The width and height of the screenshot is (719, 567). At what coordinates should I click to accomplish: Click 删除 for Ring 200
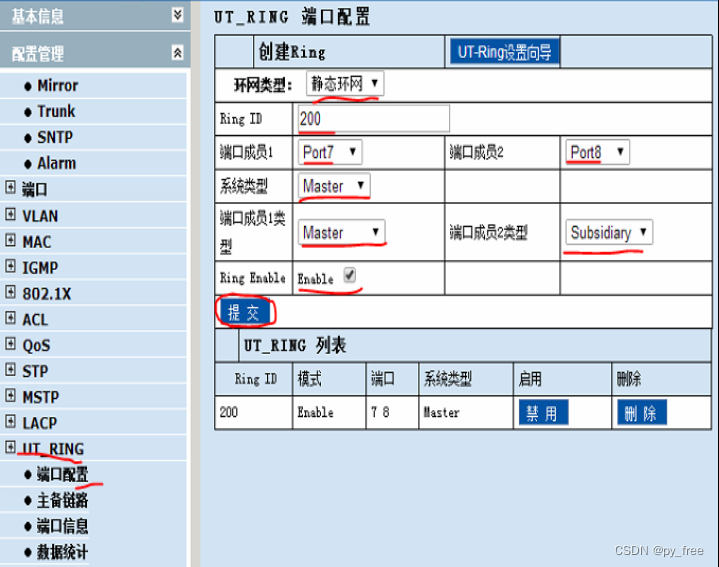click(642, 413)
